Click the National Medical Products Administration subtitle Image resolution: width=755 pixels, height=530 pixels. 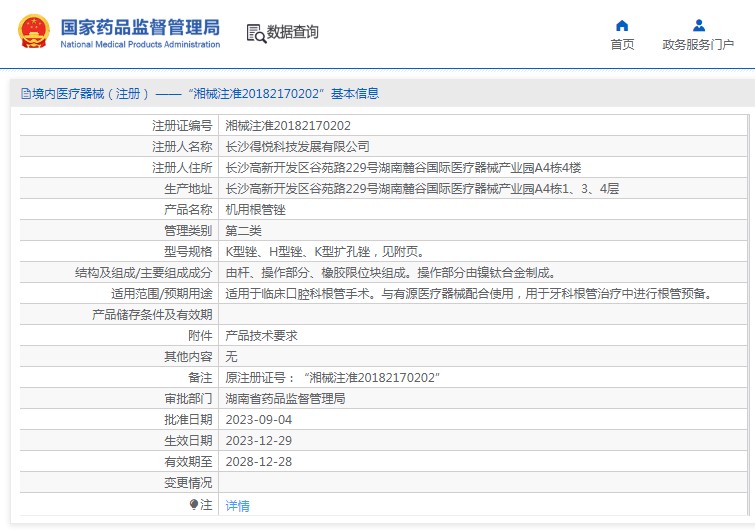140,44
